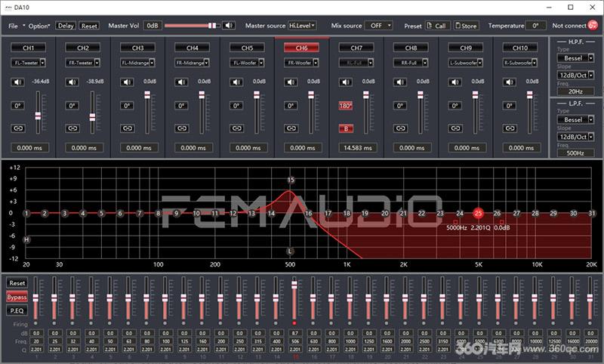604x364 pixels.
Task: Toggle the P.EQ mode button
Action: pyautogui.click(x=17, y=310)
